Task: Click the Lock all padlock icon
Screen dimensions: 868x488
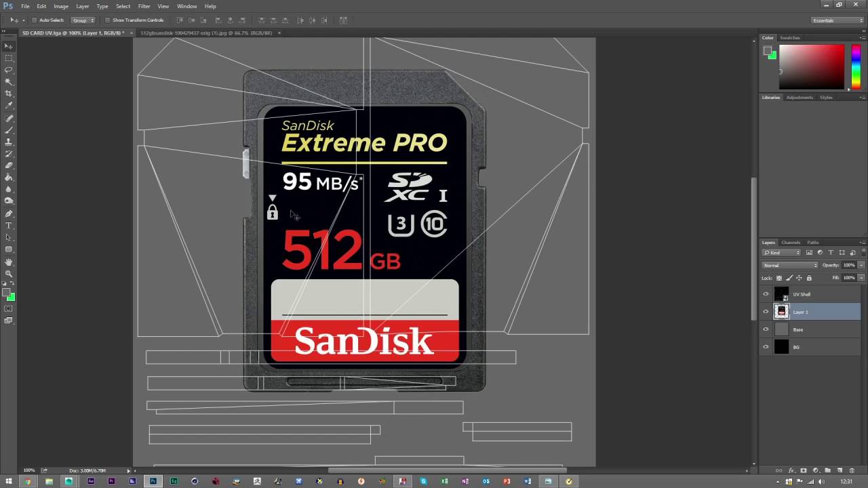Action: (x=809, y=278)
